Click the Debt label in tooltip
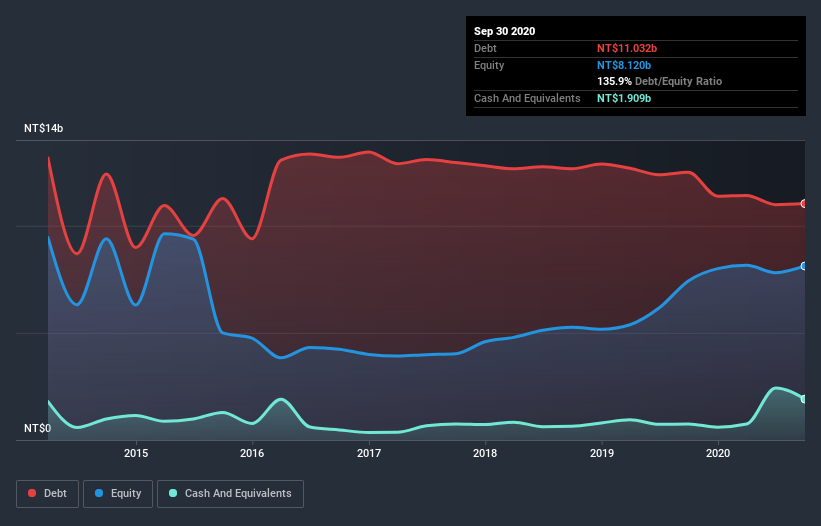This screenshot has width=821, height=526. tap(485, 48)
